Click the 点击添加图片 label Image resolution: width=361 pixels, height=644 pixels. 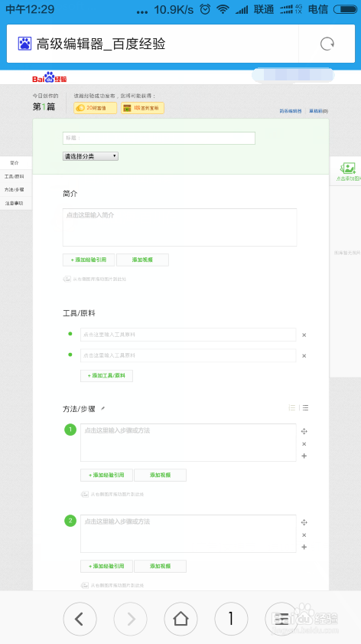(348, 178)
